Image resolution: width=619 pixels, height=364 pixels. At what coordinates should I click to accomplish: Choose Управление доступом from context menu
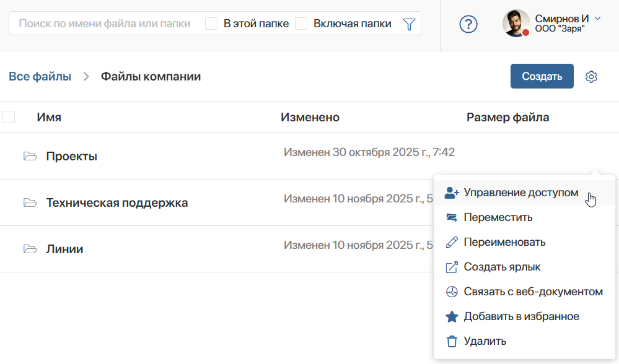[524, 193]
